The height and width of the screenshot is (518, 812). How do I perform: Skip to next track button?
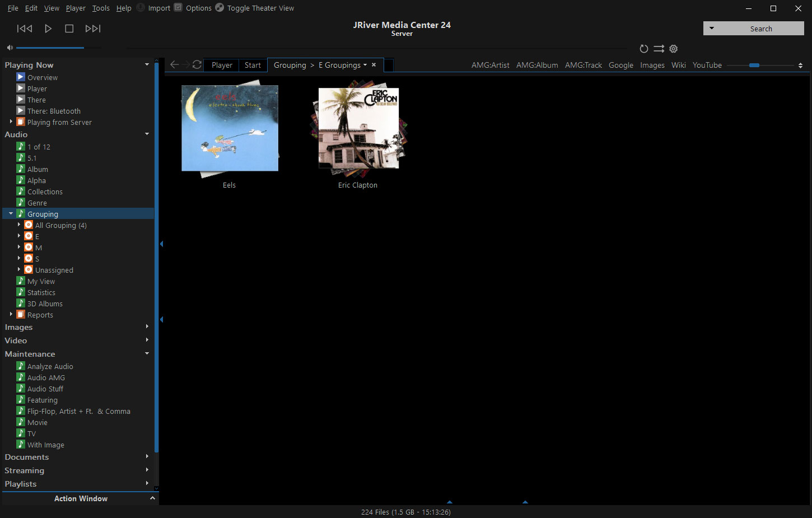[93, 29]
